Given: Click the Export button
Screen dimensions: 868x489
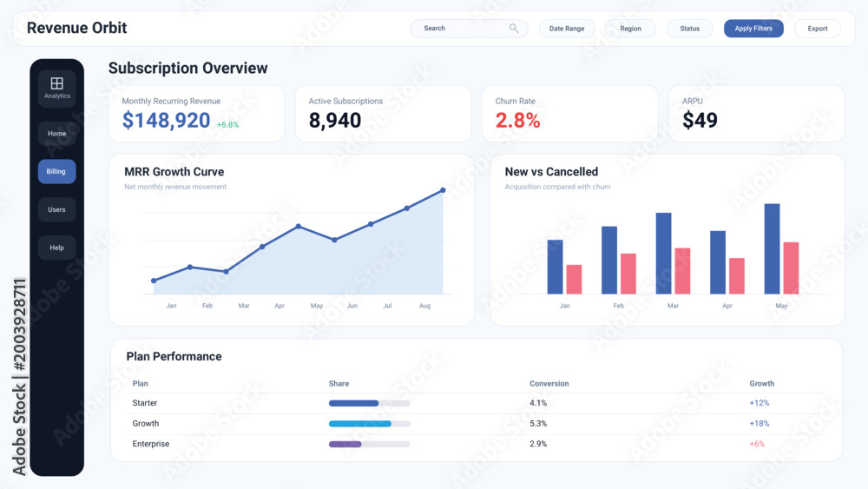Looking at the screenshot, I should pyautogui.click(x=818, y=29).
